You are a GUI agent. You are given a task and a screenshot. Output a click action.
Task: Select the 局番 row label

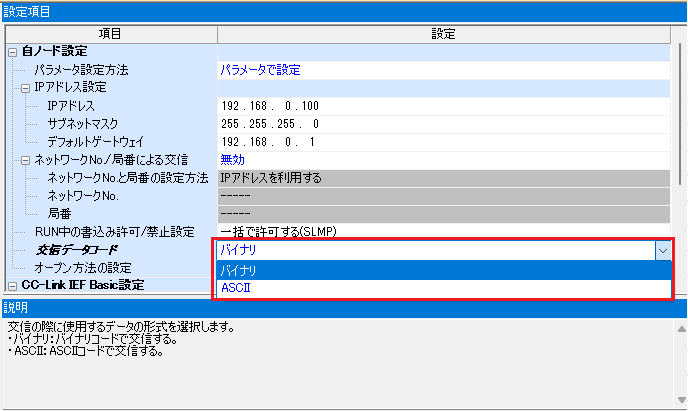click(x=59, y=214)
